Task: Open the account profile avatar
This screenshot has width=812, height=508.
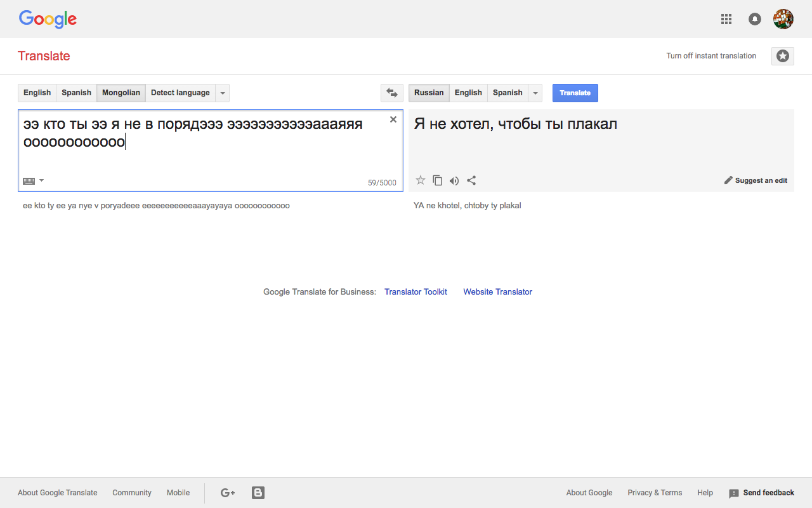Action: pyautogui.click(x=783, y=19)
